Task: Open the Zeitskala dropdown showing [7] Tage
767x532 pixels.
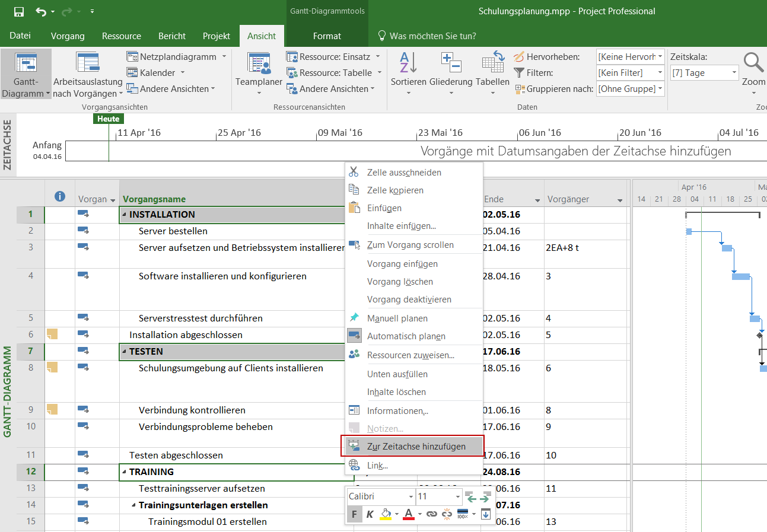Action: coord(734,73)
